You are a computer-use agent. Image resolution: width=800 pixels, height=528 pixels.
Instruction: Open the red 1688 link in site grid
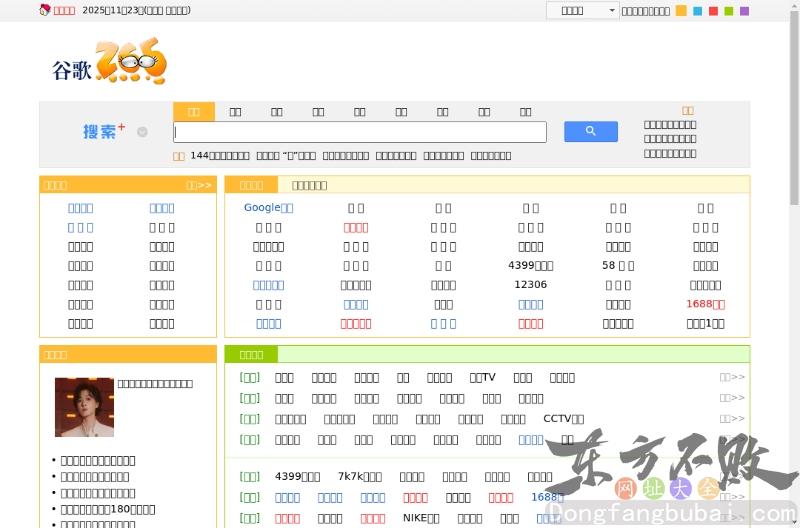coord(705,304)
